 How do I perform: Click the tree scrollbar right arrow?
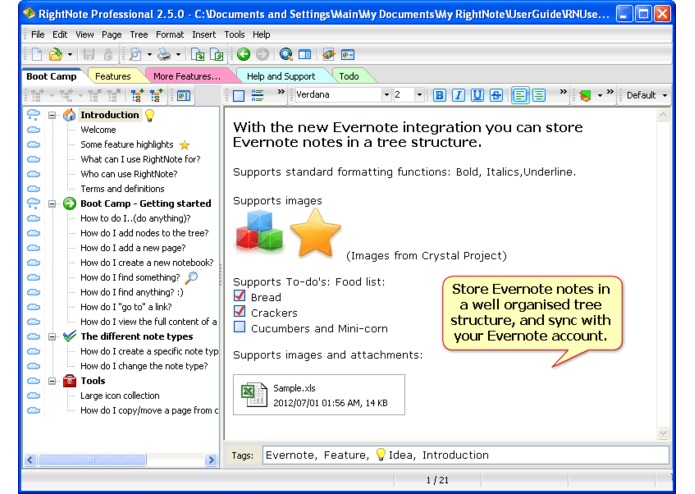click(x=211, y=460)
